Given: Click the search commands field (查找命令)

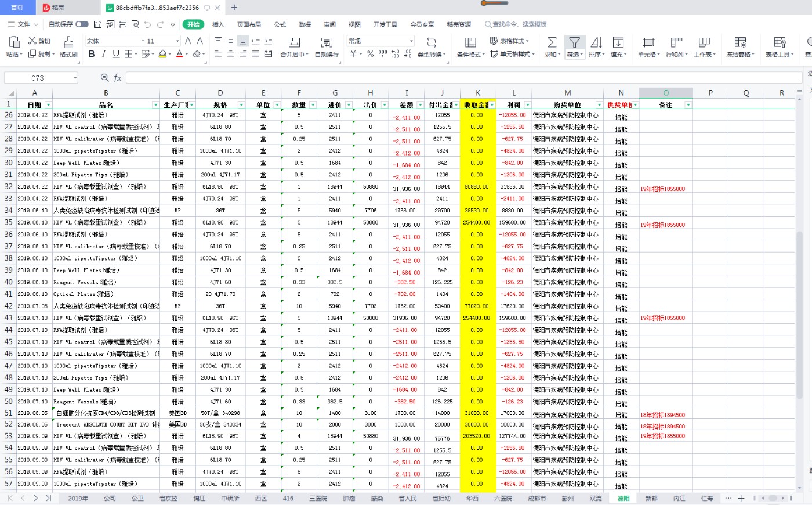Looking at the screenshot, I should pos(516,24).
